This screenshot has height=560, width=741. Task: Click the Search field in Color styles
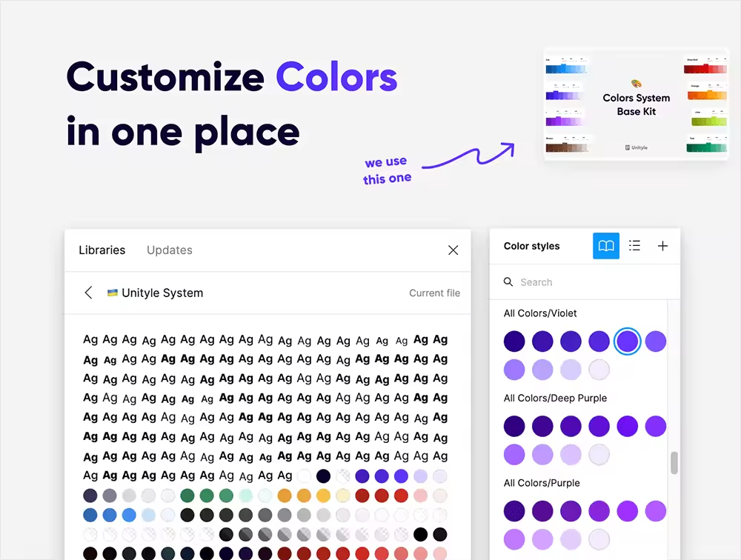click(x=585, y=282)
